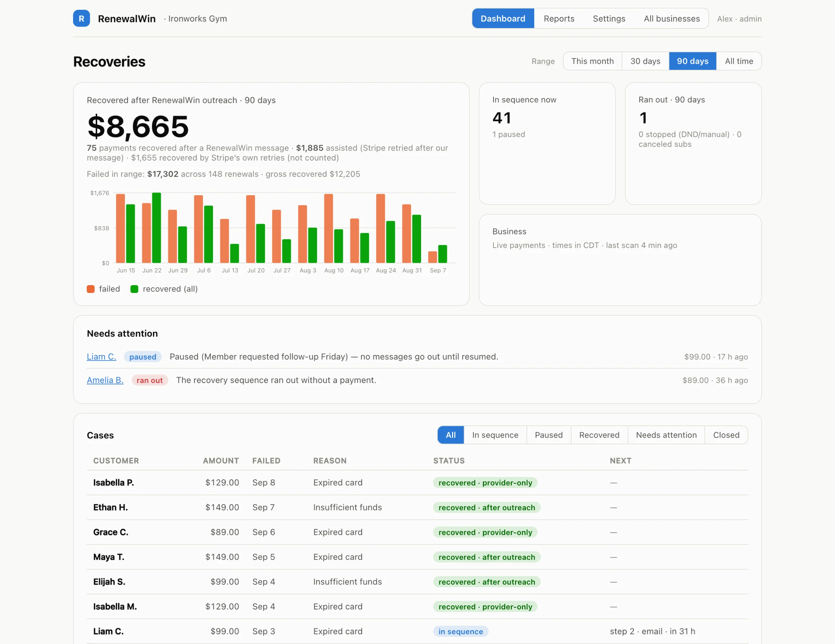Click the green recovered legend swatch
Screen dimensions: 835x644
(134, 289)
